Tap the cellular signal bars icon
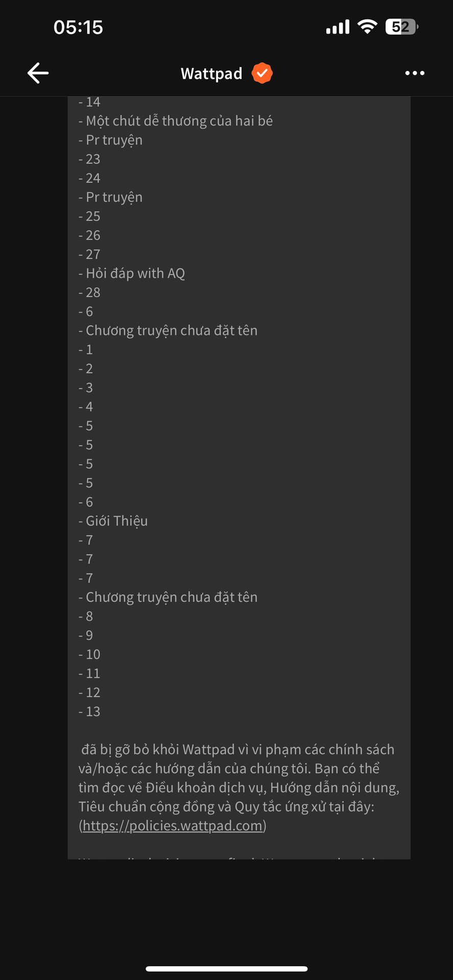Image resolution: width=453 pixels, height=980 pixels. (338, 27)
